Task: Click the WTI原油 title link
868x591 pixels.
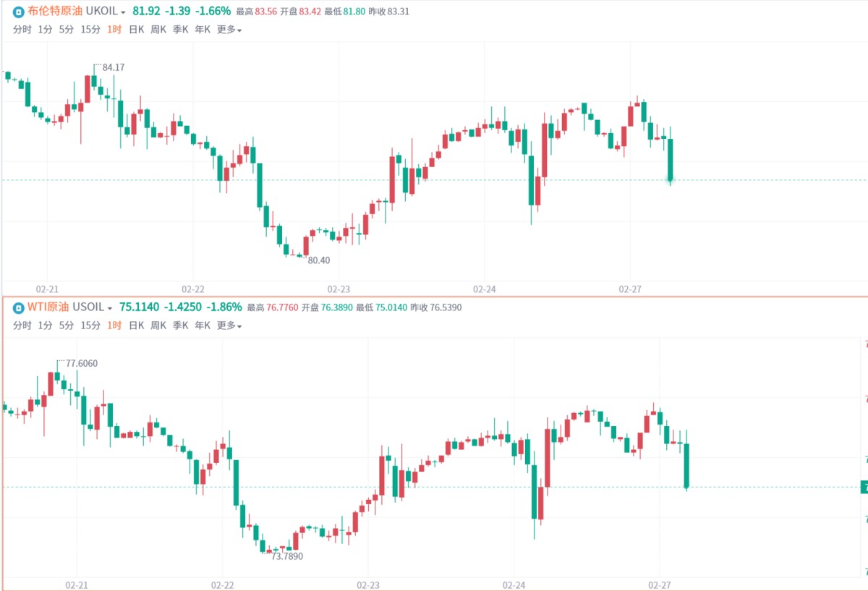Action: 49,307
